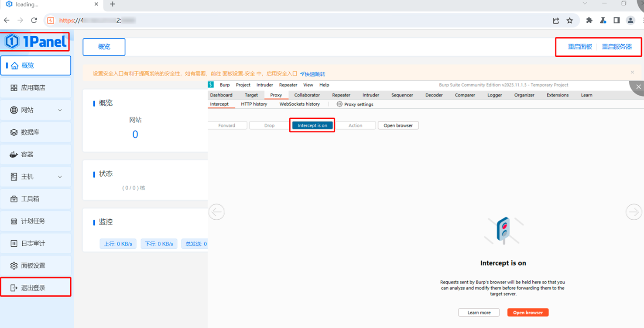
Task: Dismiss the orange security notice
Action: [632, 72]
